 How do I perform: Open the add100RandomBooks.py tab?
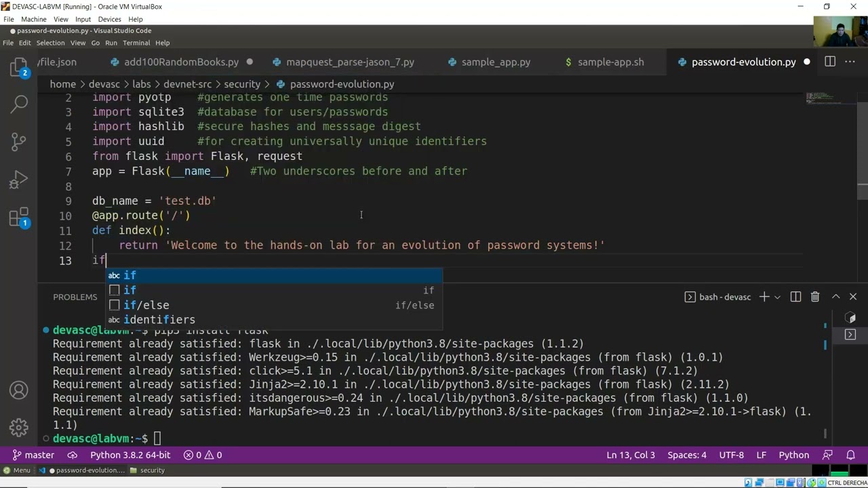coord(181,62)
